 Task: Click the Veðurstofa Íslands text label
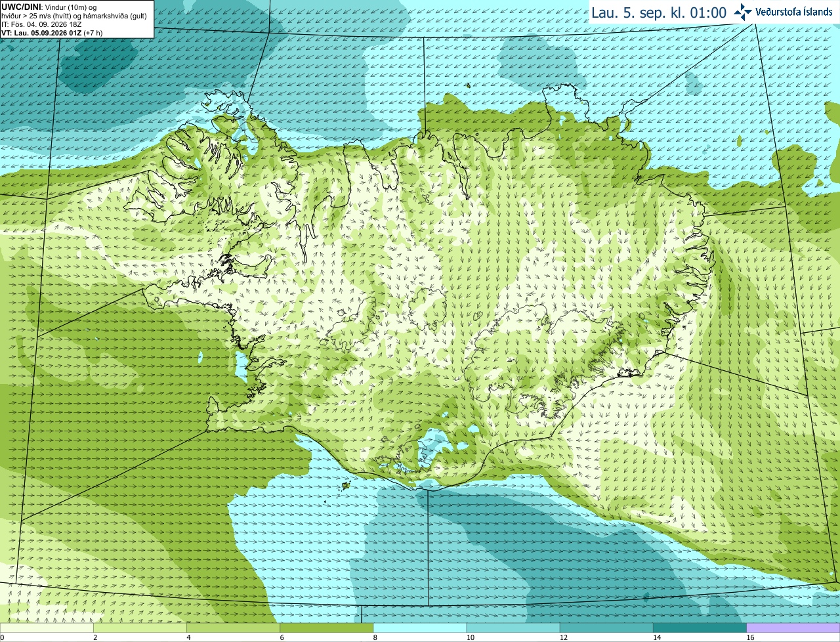(793, 12)
